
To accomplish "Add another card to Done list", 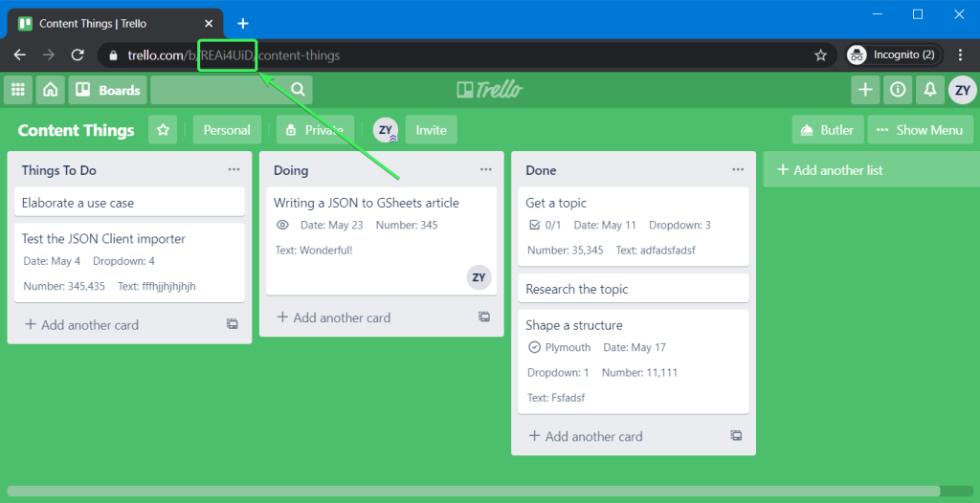I will click(x=586, y=436).
